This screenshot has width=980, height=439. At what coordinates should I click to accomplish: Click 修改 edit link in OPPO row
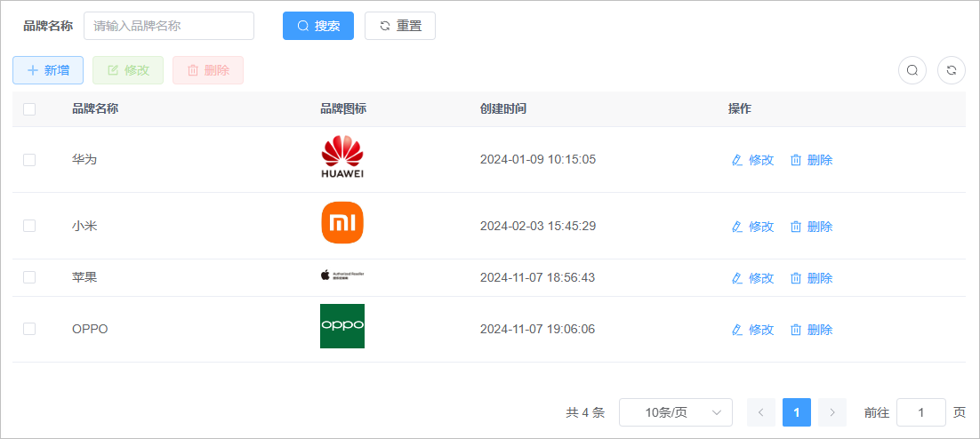click(x=753, y=330)
